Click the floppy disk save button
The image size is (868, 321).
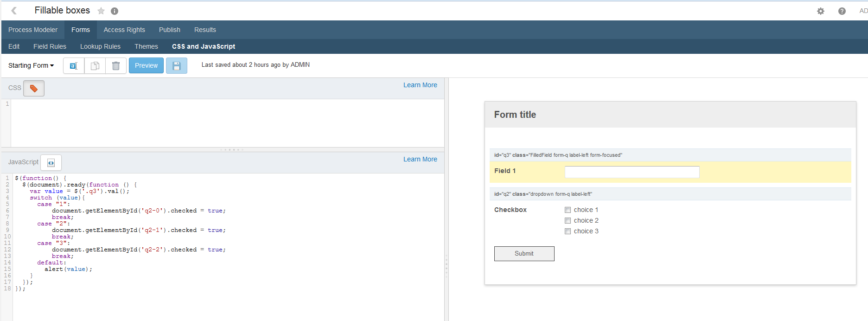[177, 66]
